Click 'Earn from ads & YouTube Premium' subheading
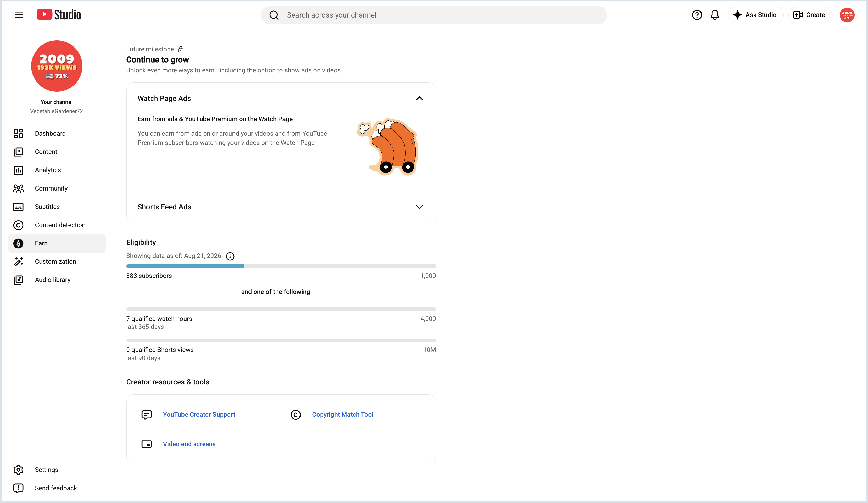The height and width of the screenshot is (503, 868). pos(215,119)
